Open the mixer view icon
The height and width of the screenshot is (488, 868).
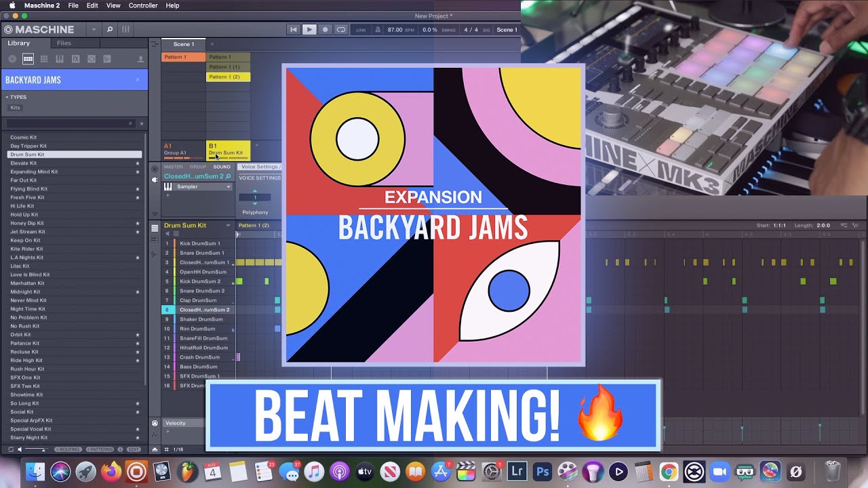[x=125, y=30]
